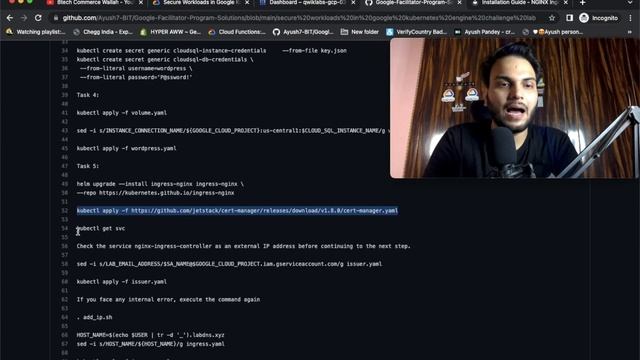Click the '--from-literal password' line
Image resolution: width=640 pixels, height=360 pixels.
coord(136,77)
